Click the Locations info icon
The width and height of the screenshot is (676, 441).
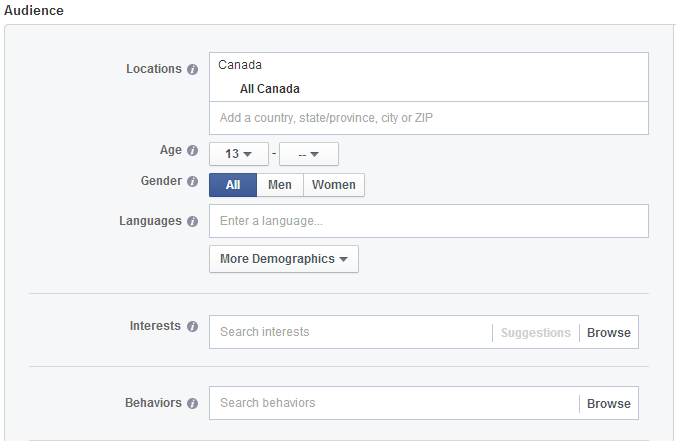coord(192,69)
